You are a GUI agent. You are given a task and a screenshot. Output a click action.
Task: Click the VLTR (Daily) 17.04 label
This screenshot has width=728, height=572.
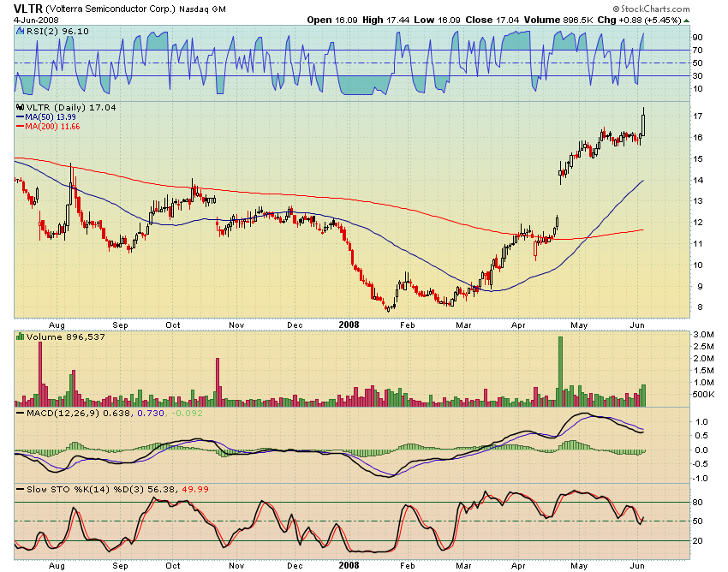[71, 107]
